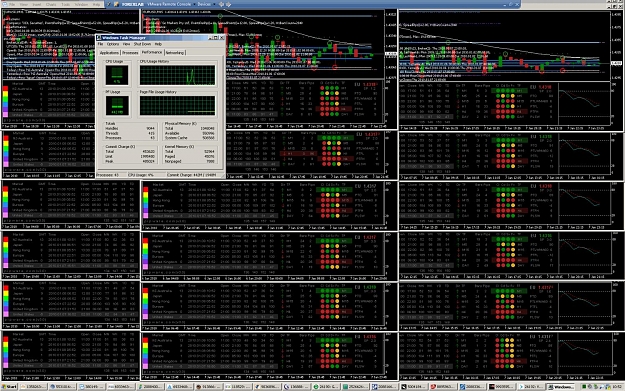Click the pin icon in VMware toolbar

109,4
